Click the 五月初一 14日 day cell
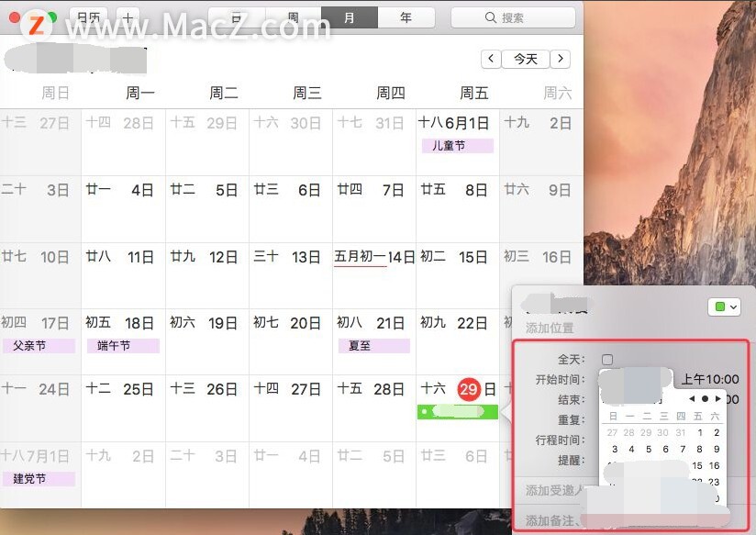Screen dimensions: 756x535 pos(374,275)
